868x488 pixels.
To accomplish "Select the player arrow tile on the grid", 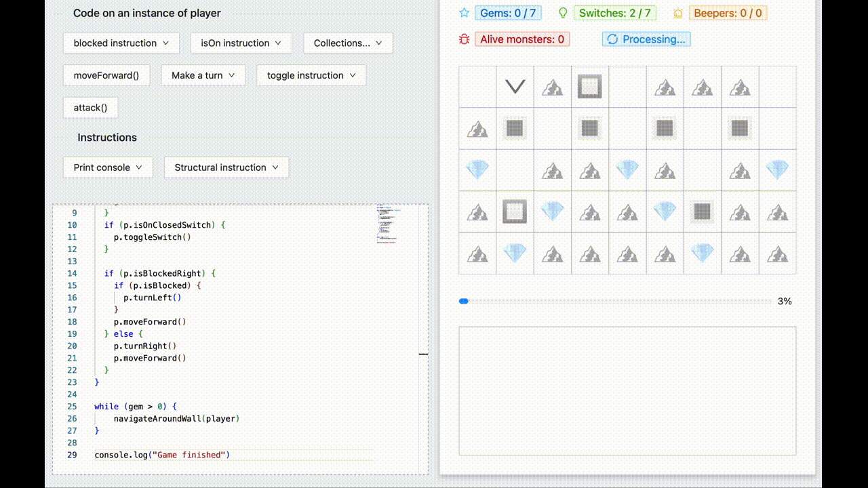I will coord(515,87).
